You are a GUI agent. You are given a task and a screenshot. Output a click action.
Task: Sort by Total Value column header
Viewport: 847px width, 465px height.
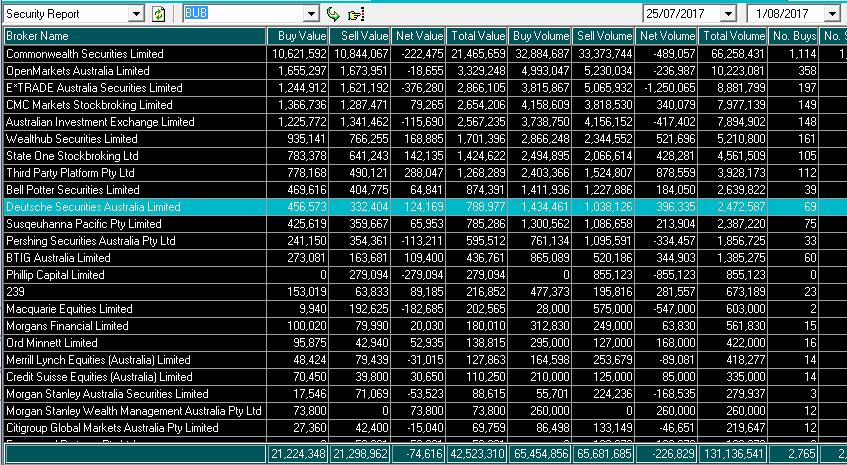[476, 36]
